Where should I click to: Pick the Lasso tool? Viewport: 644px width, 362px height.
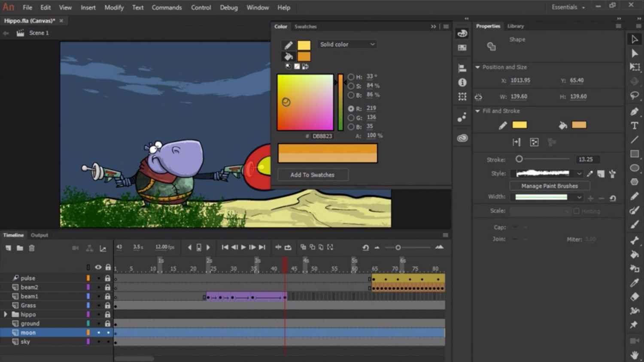(x=634, y=96)
